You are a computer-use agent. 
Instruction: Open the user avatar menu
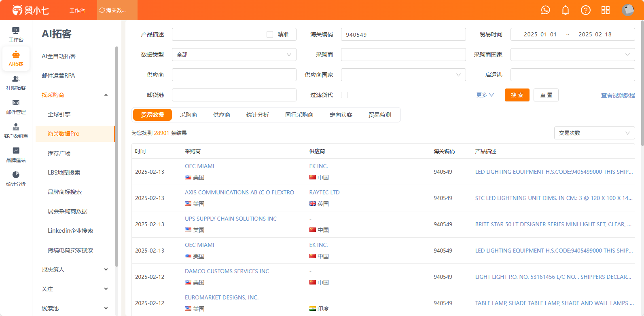(628, 10)
